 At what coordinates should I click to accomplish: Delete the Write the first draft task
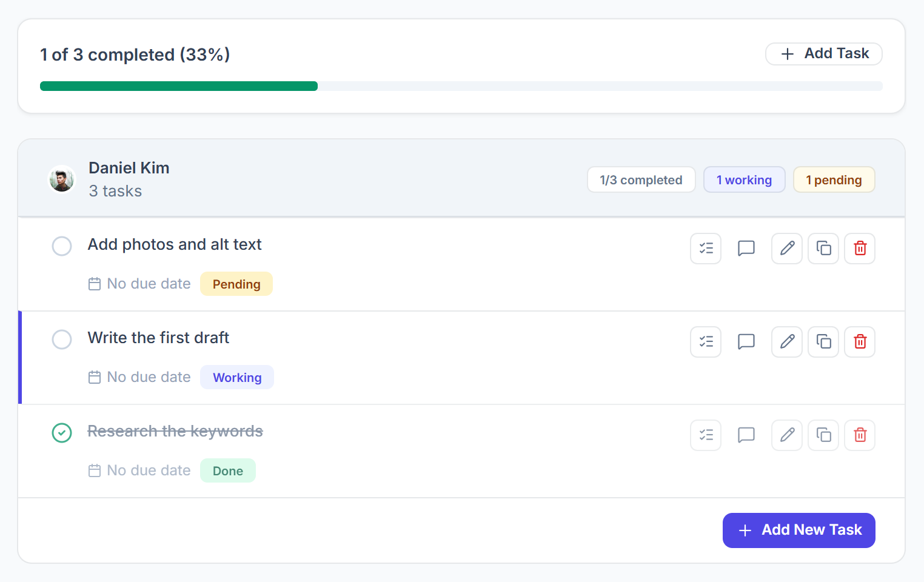860,342
